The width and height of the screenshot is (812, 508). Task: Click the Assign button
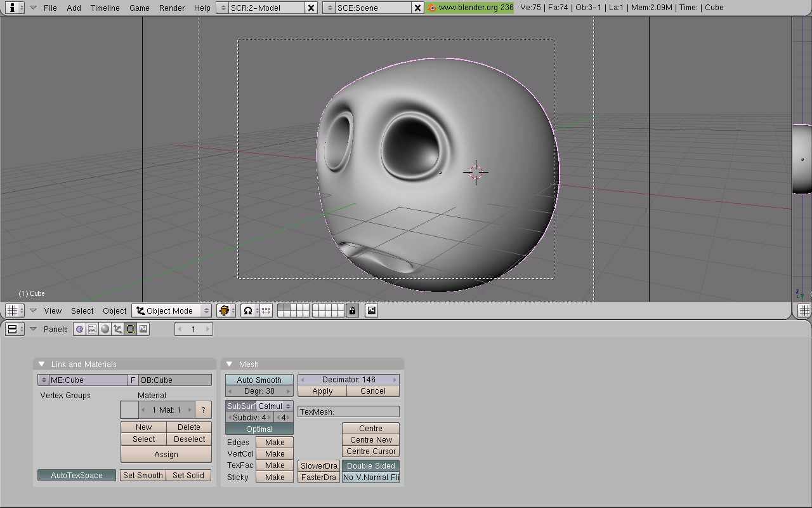point(166,455)
